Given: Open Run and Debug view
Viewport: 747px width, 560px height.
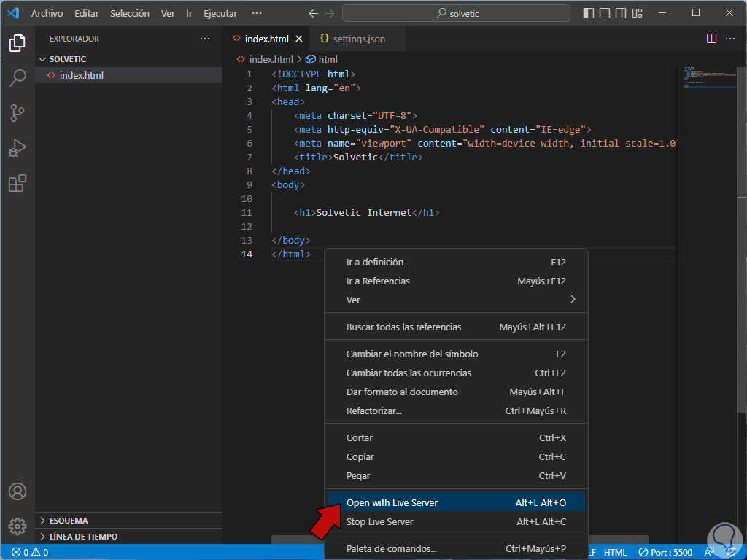Looking at the screenshot, I should point(18,148).
